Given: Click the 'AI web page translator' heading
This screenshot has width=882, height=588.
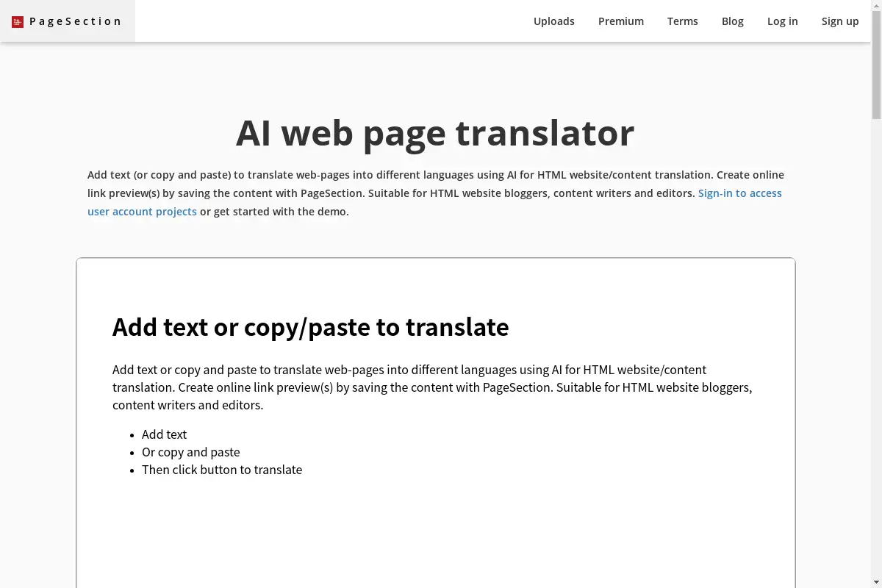Looking at the screenshot, I should click(x=435, y=132).
